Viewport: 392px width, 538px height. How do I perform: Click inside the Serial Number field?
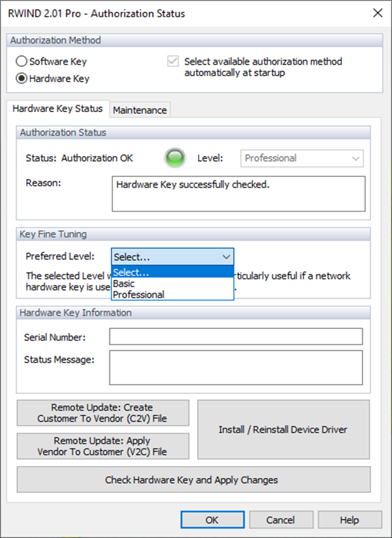tap(236, 336)
